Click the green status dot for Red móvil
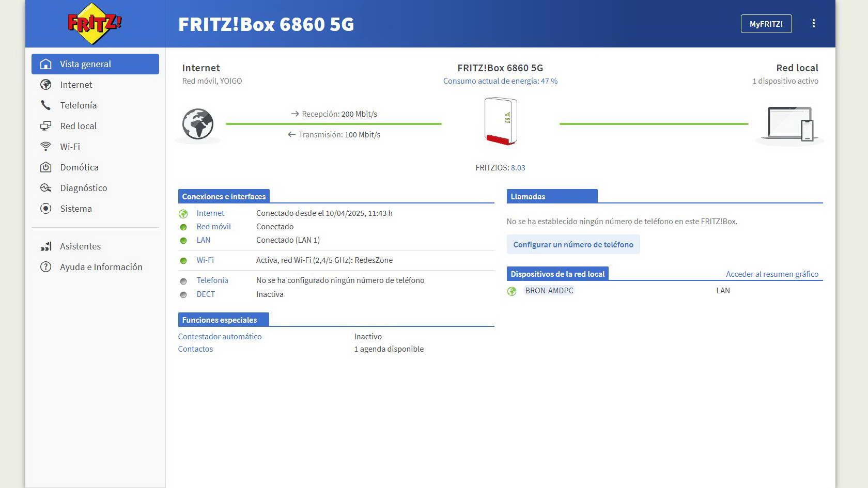The width and height of the screenshot is (868, 488). click(x=183, y=227)
